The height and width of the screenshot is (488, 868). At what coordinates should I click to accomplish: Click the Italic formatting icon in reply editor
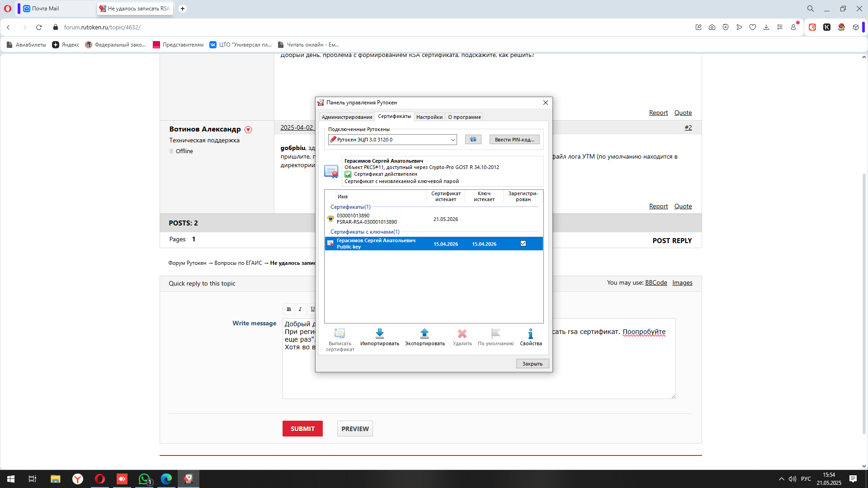[x=300, y=309]
